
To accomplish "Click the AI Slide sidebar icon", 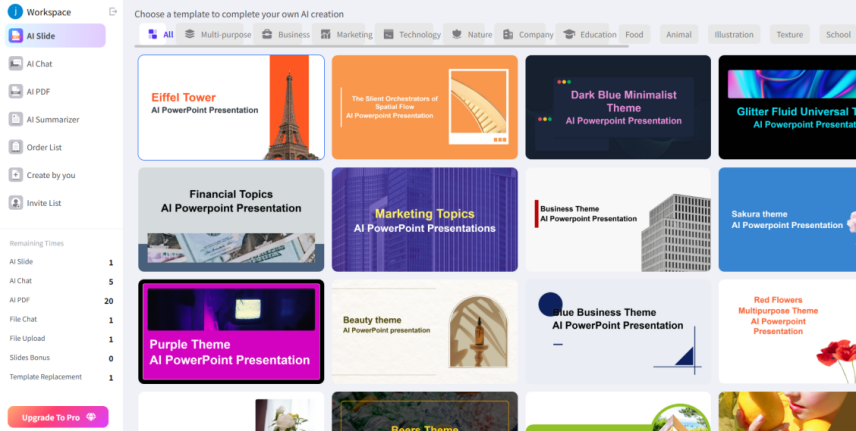I will tap(16, 36).
